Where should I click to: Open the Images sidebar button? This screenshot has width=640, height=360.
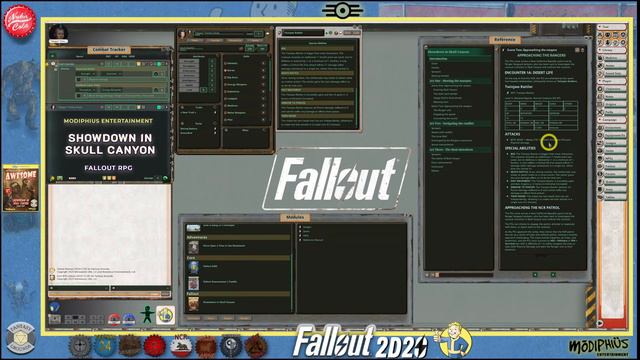point(611,143)
